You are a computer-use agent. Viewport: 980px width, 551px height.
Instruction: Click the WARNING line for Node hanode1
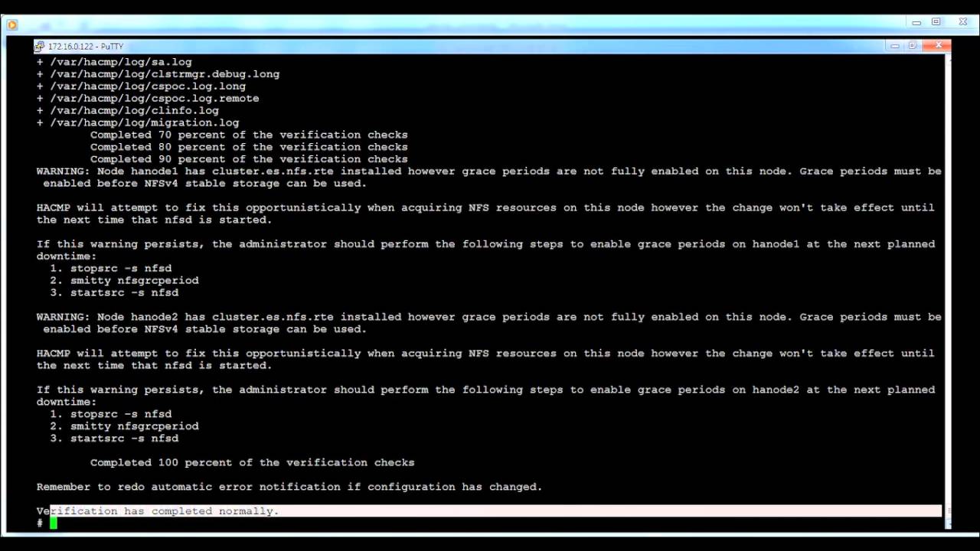point(489,171)
